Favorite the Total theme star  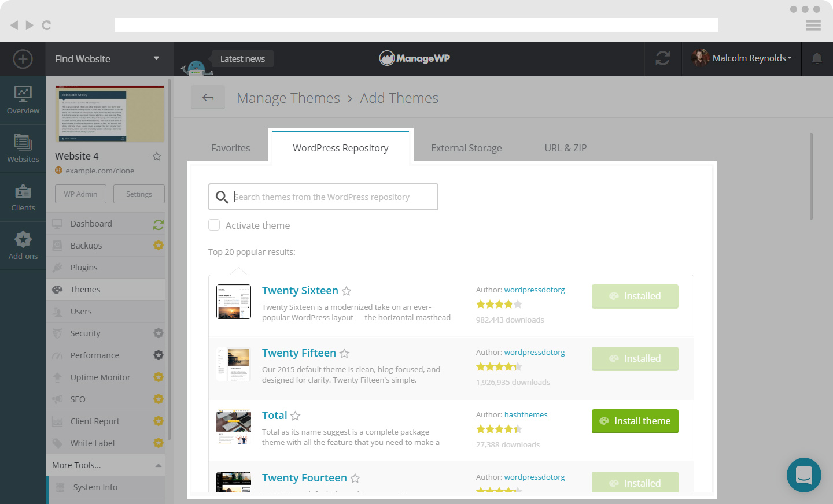point(295,416)
